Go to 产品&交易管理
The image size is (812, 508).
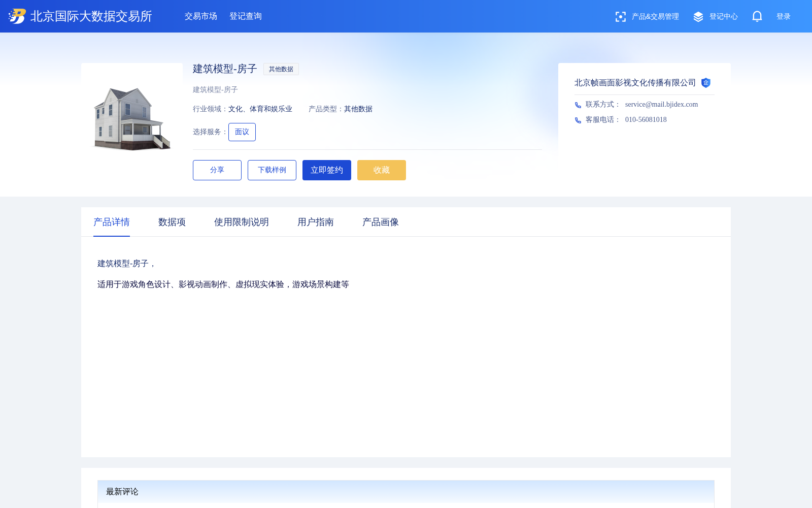click(x=655, y=17)
